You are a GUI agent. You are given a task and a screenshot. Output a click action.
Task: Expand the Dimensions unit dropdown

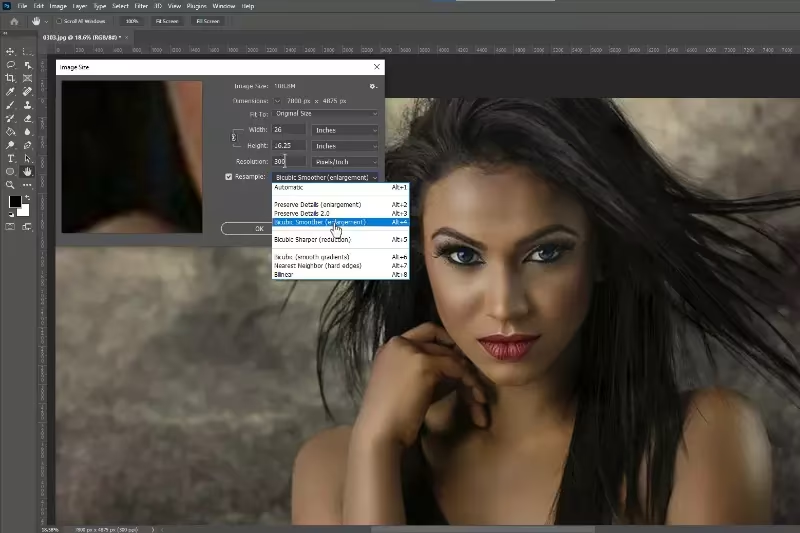277,101
